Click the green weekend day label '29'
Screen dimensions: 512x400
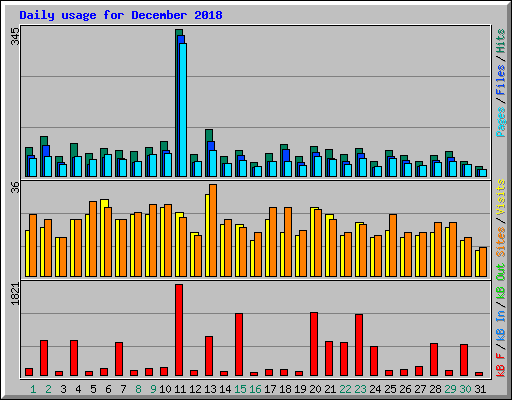tap(450, 389)
